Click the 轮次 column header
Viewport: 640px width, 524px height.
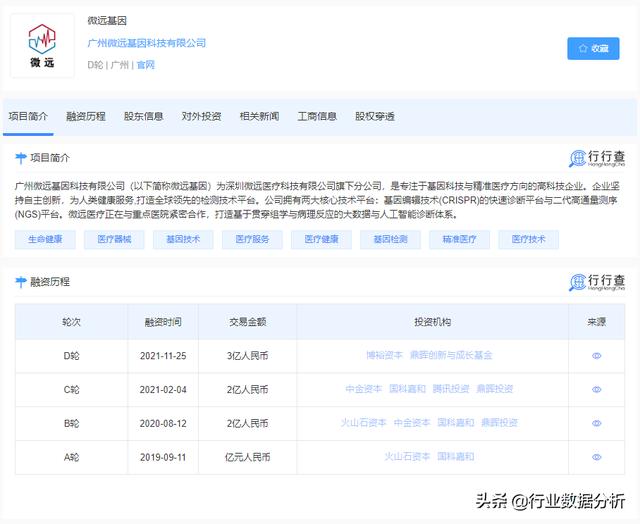click(71, 322)
